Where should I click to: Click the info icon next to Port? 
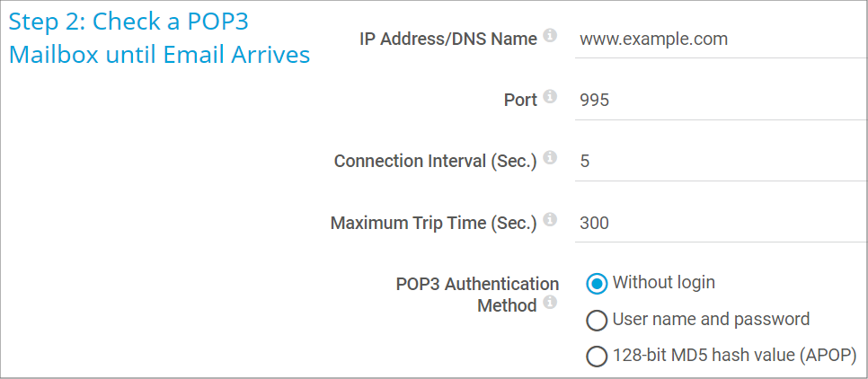tap(549, 97)
